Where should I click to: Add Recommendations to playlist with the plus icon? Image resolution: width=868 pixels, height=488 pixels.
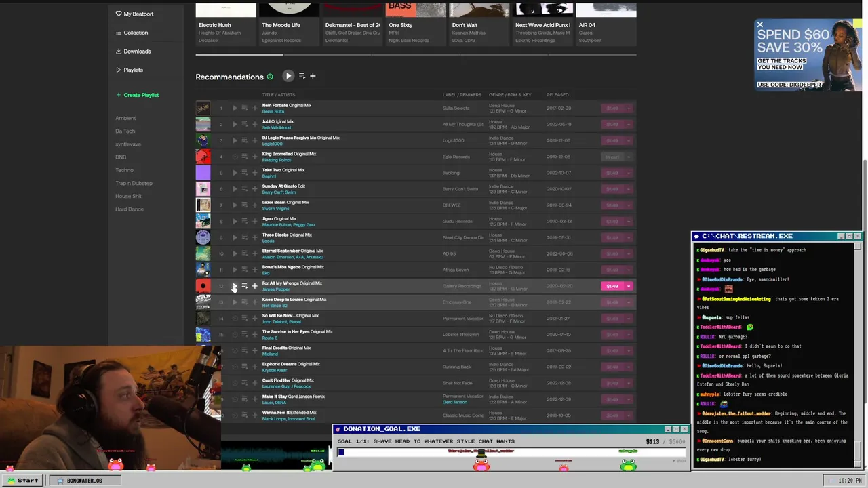click(313, 76)
